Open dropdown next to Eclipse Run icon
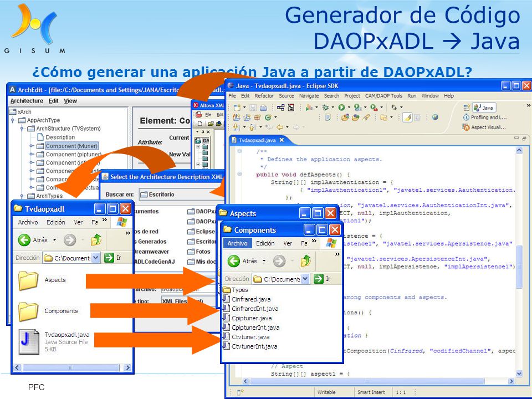Viewport: 532px width, 399px height. pyautogui.click(x=349, y=107)
